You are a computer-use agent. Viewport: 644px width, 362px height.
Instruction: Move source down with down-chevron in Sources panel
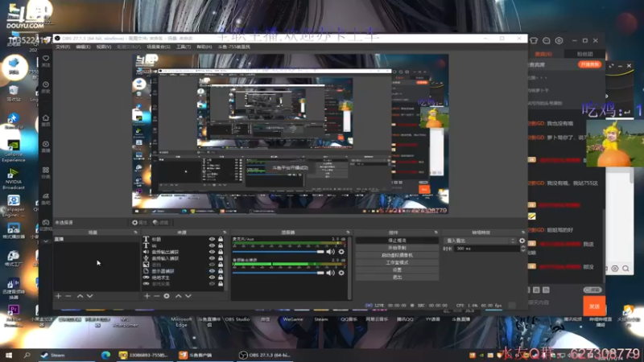pyautogui.click(x=188, y=296)
